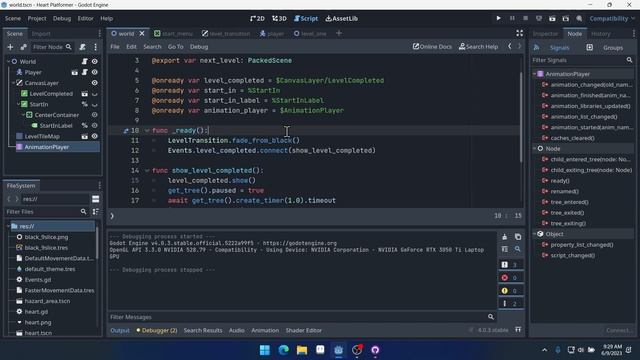Switch to the Inspector tab
Image resolution: width=640 pixels, height=360 pixels.
coord(545,34)
